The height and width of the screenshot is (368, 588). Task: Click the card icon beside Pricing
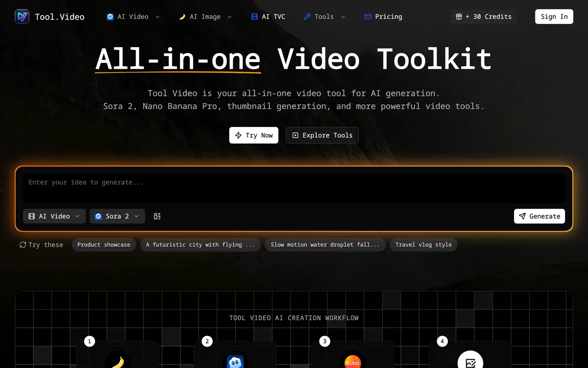point(368,17)
